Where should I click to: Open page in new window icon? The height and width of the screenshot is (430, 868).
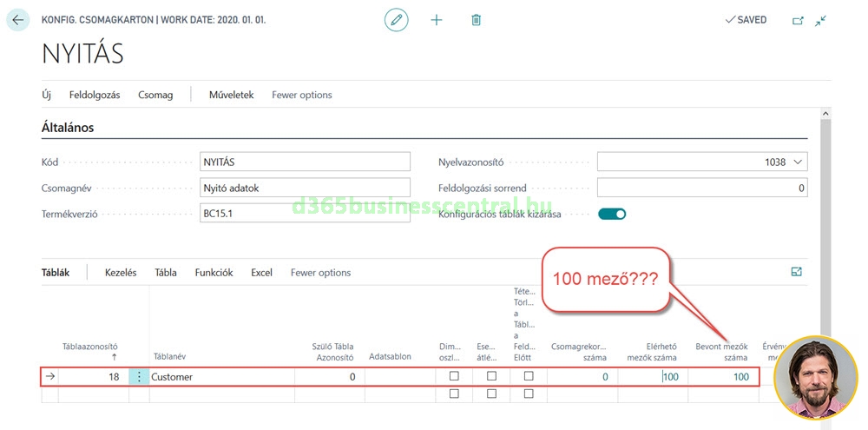(798, 20)
